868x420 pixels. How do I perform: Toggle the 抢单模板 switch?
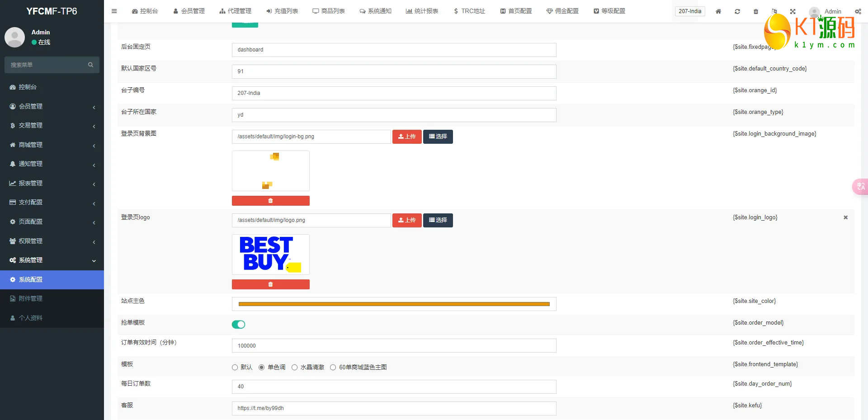pyautogui.click(x=238, y=324)
